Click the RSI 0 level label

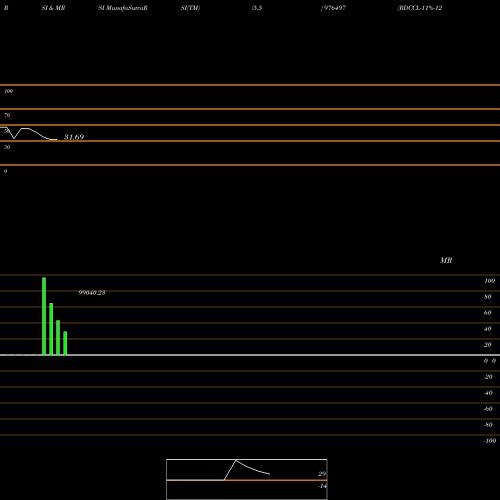[5, 171]
